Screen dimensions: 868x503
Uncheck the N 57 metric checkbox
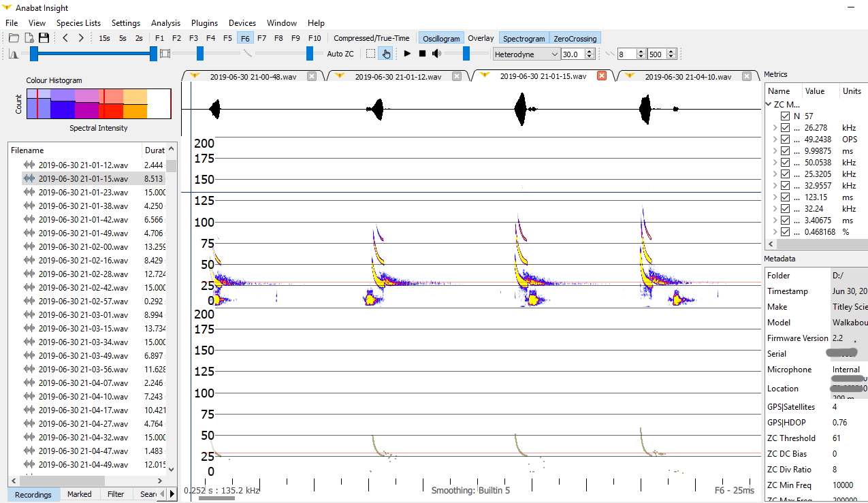pos(785,115)
